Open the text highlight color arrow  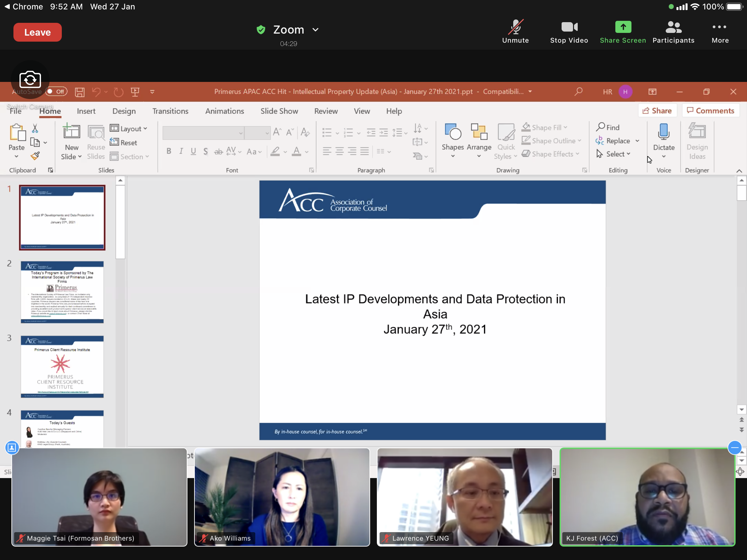(x=285, y=152)
